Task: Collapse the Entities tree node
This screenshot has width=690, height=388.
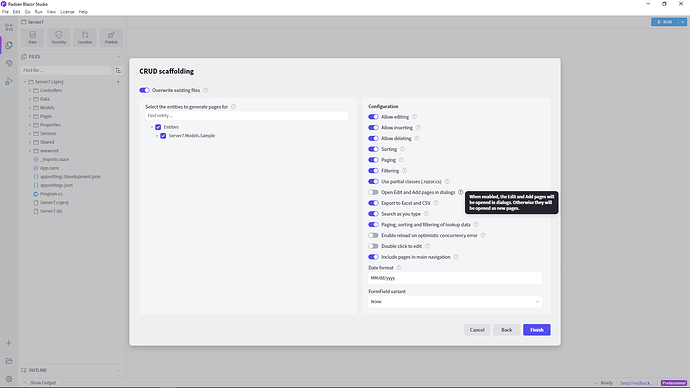Action: pos(152,127)
